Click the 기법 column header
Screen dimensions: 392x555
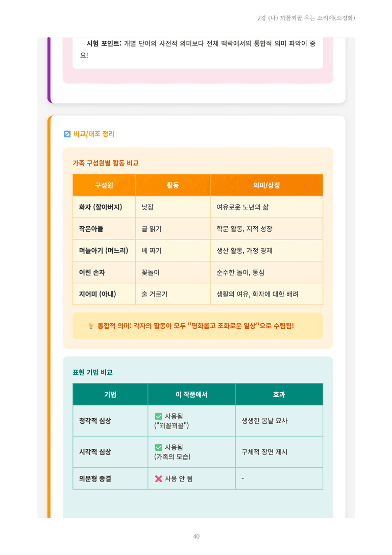coord(110,394)
